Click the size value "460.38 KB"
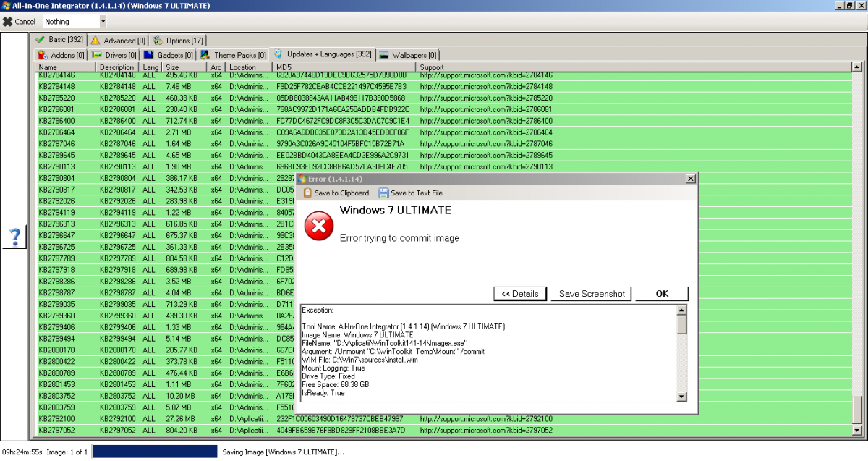The width and height of the screenshot is (868, 461). [x=182, y=98]
